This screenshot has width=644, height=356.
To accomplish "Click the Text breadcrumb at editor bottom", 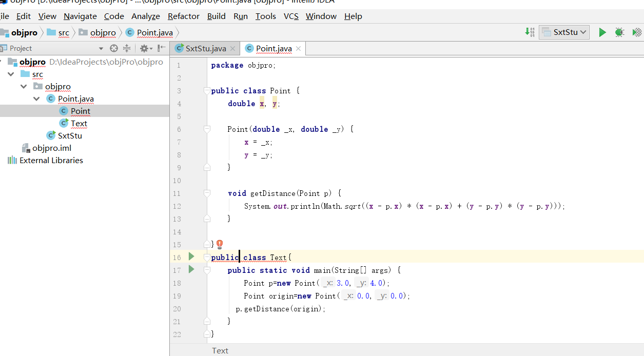I will [220, 350].
